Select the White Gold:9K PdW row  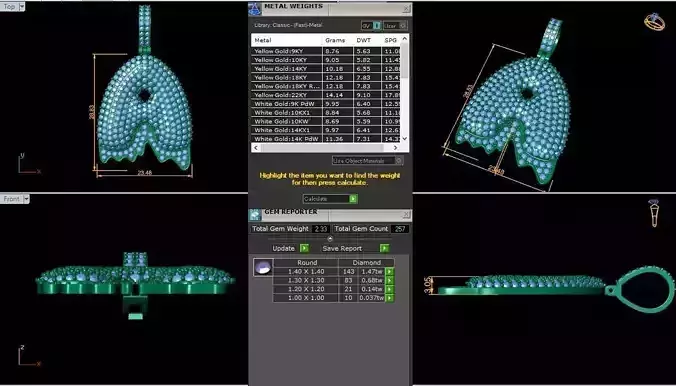click(326, 104)
